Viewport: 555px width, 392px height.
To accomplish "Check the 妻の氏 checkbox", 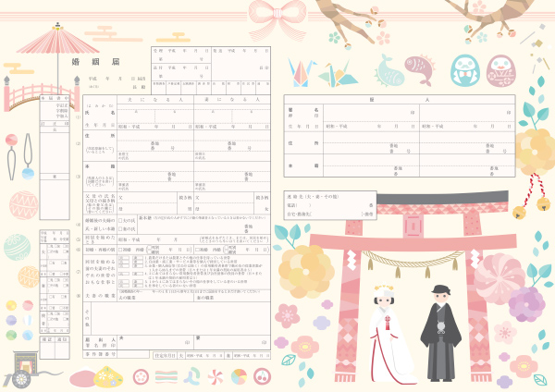I will [120, 228].
